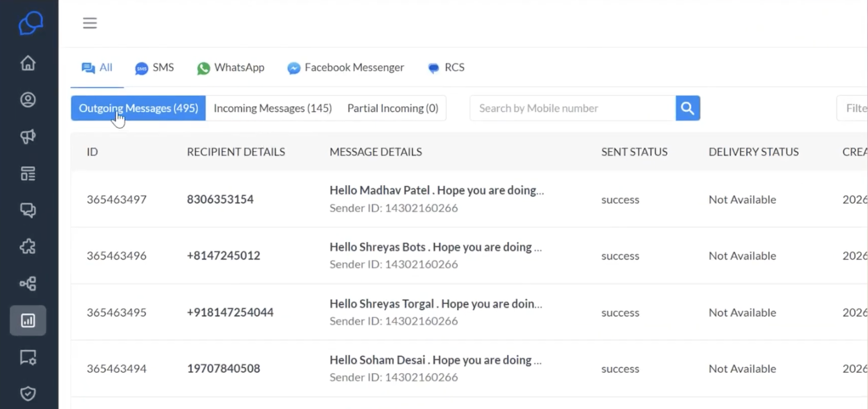Open the user profile sidebar icon

pyautogui.click(x=28, y=100)
